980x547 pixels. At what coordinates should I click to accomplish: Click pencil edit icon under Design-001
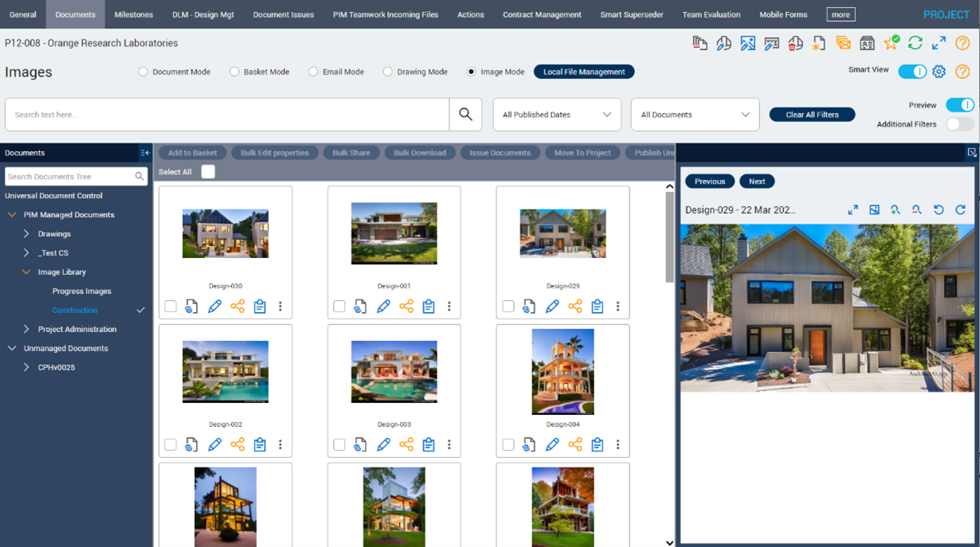[383, 307]
